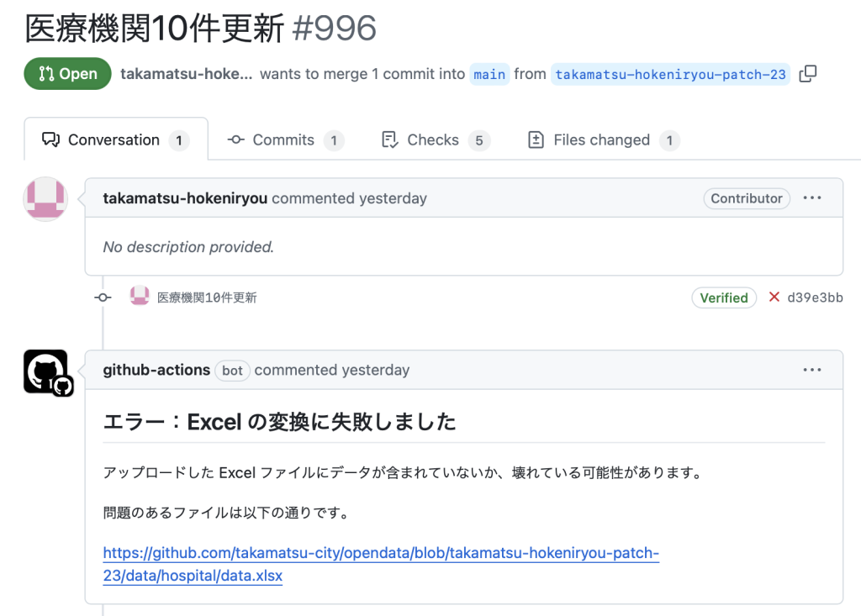Screen dimensions: 861x616
Task: Click the green Open status badge
Action: pos(67,74)
